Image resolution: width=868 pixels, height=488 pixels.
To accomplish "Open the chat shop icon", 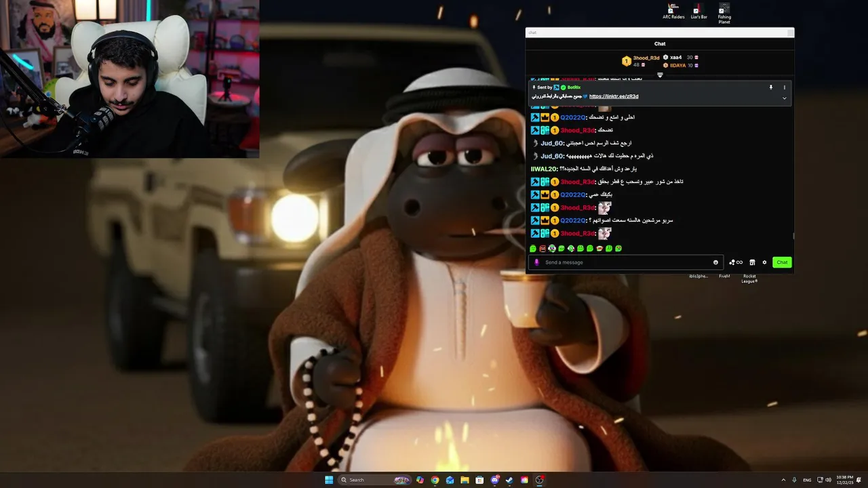I will 752,262.
